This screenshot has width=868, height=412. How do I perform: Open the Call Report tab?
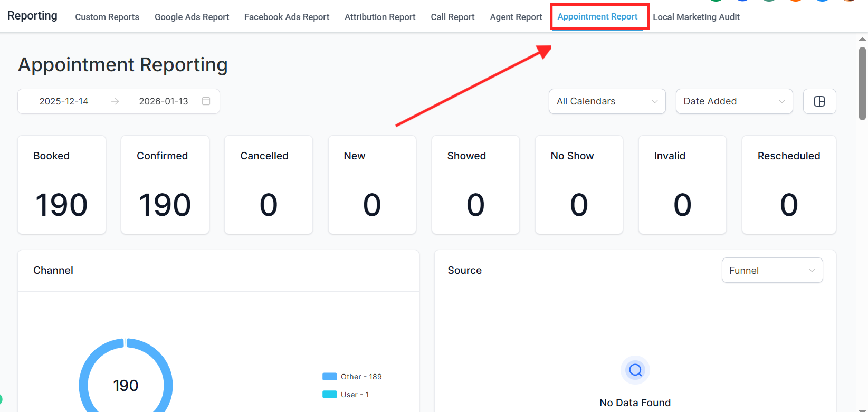[x=453, y=17]
